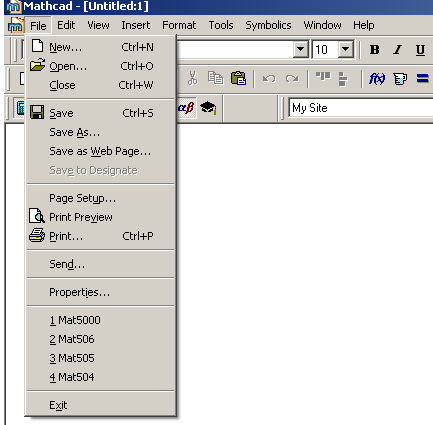
Task: Open the Help menu
Action: 364,25
